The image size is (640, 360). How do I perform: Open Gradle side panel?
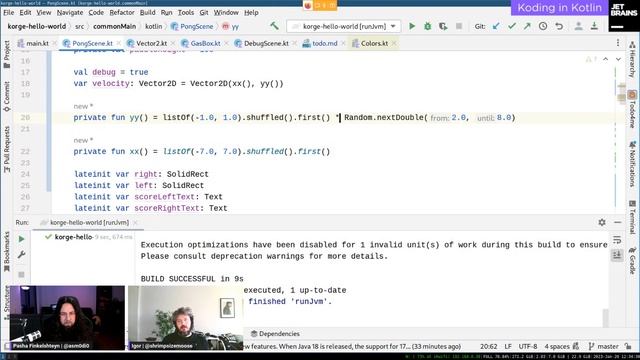[632, 260]
